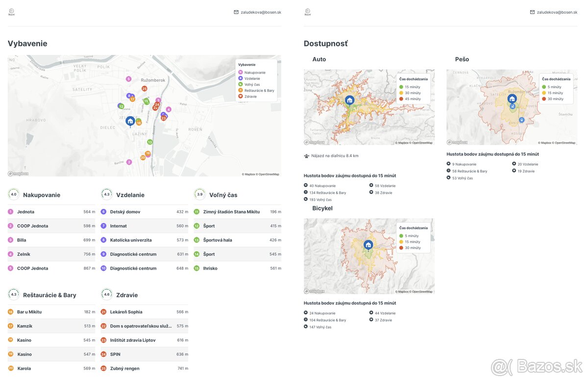This screenshot has height=381, width=588.
Task: Click the Bosen logo above Vybavenie heading
Action: tap(11, 12)
